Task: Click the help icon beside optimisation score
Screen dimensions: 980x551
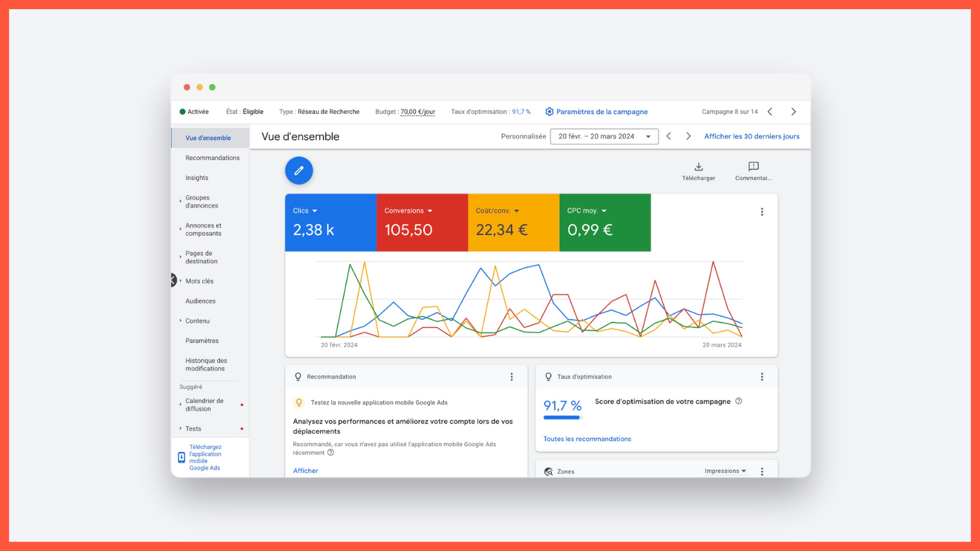Action: pos(739,401)
